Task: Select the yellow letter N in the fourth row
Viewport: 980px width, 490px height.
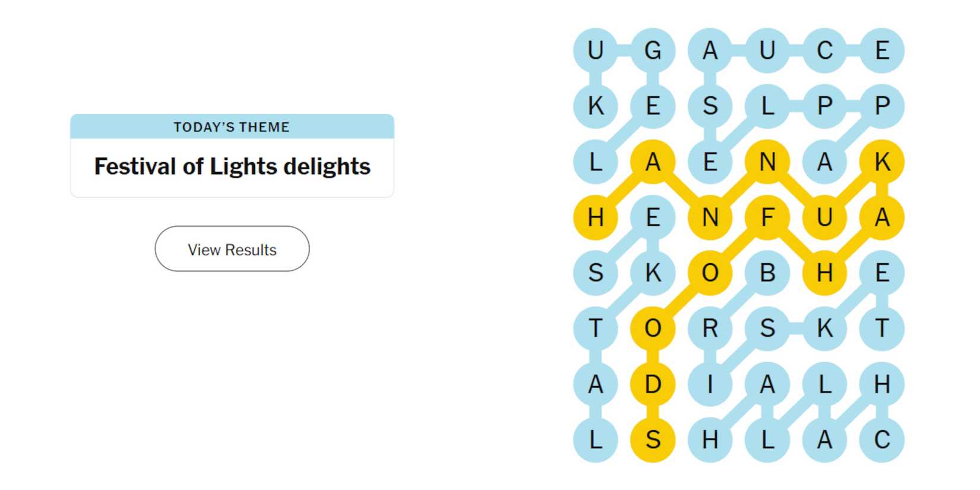Action: coord(710,217)
